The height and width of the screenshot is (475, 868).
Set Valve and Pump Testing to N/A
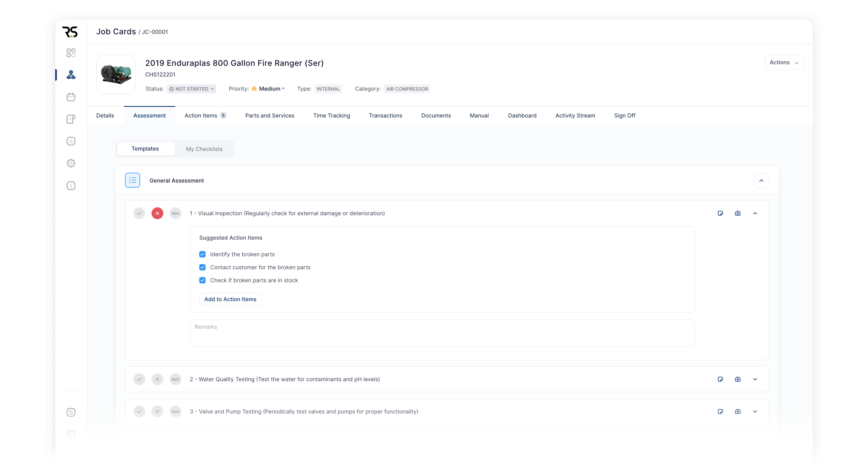(x=175, y=411)
